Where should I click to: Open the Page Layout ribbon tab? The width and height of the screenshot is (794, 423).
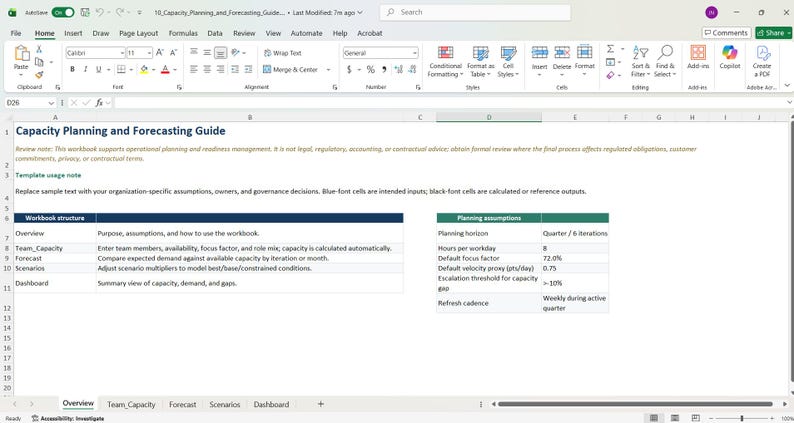[x=139, y=33]
